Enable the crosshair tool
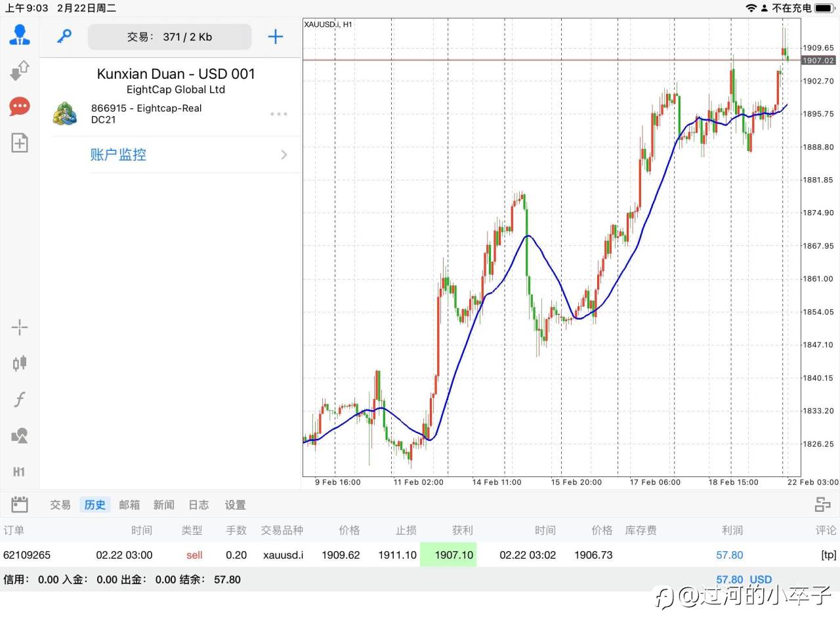This screenshot has height=630, width=840. (x=20, y=327)
